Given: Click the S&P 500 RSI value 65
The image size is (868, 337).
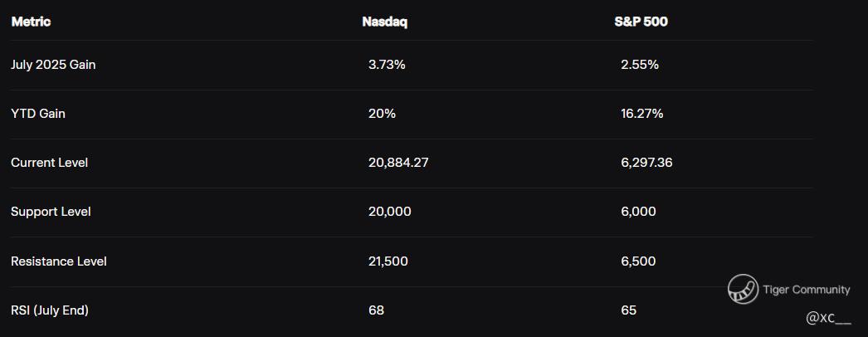Looking at the screenshot, I should click(629, 310).
